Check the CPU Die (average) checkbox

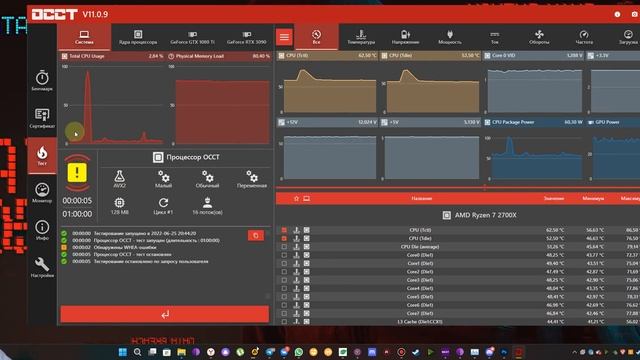pyautogui.click(x=284, y=247)
